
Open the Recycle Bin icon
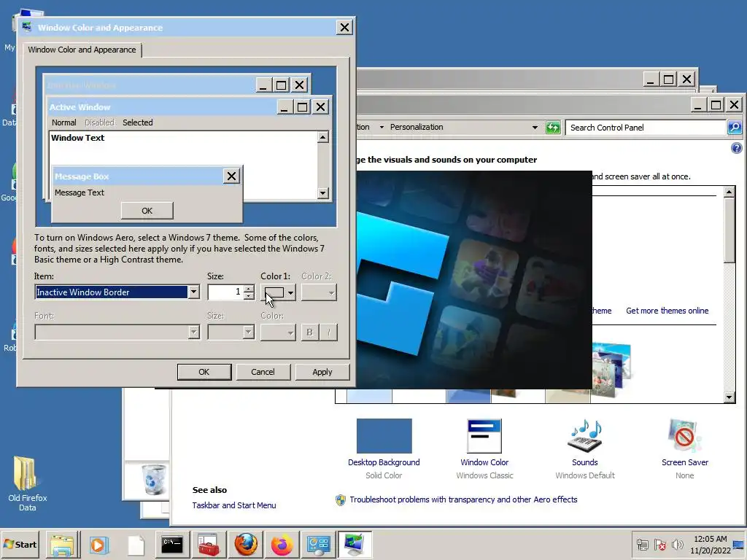(153, 480)
